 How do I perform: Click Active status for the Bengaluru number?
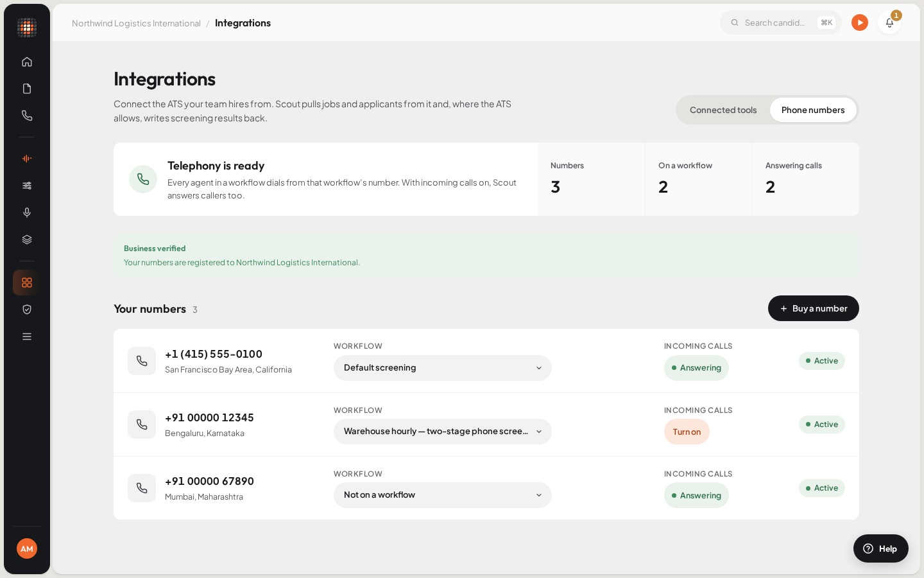[x=822, y=425]
